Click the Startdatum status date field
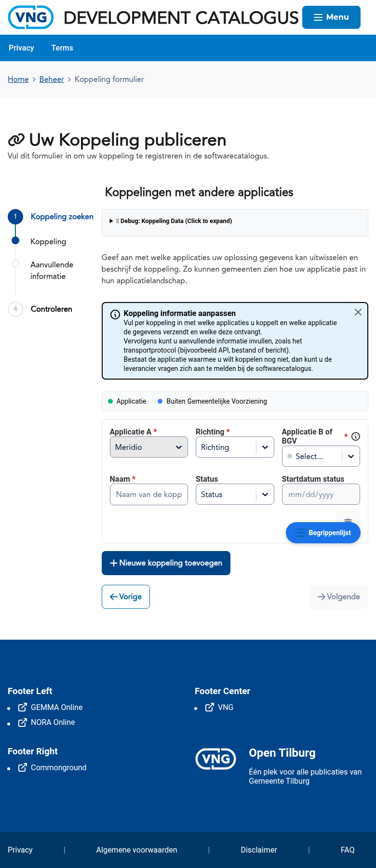 [x=321, y=494]
